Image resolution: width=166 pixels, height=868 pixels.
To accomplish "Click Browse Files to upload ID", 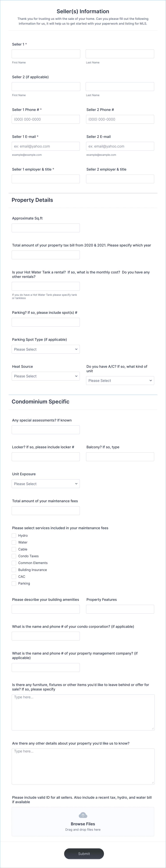I will (x=83, y=824).
